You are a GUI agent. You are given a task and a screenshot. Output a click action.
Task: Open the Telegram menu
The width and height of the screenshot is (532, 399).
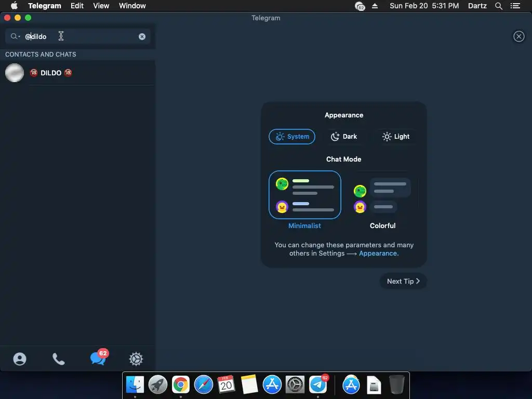pyautogui.click(x=45, y=6)
